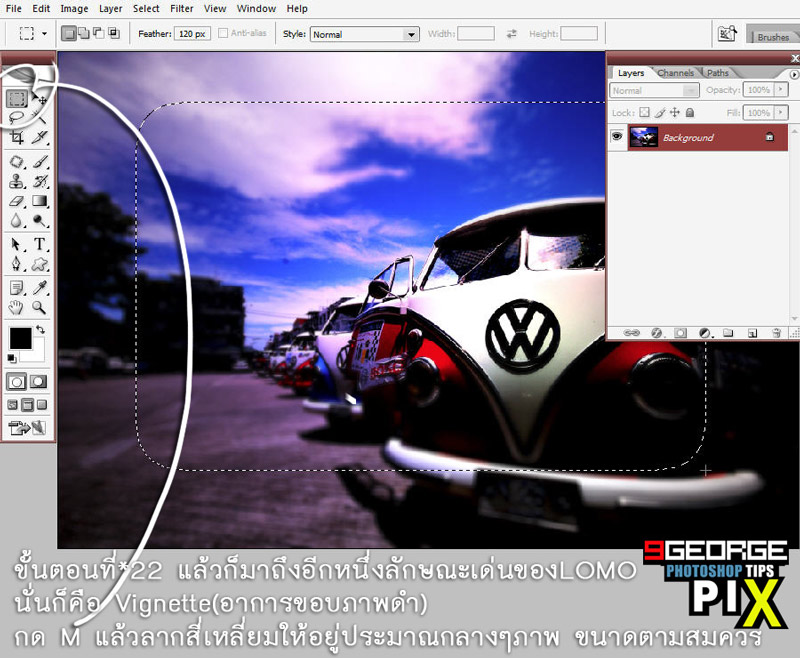
Task: Select the Slice tool
Action: click(x=40, y=137)
